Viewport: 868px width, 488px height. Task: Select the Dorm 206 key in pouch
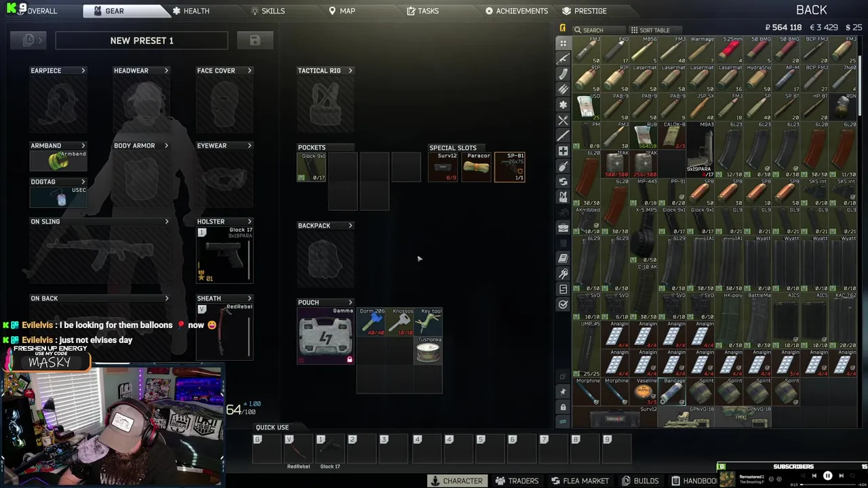point(371,322)
